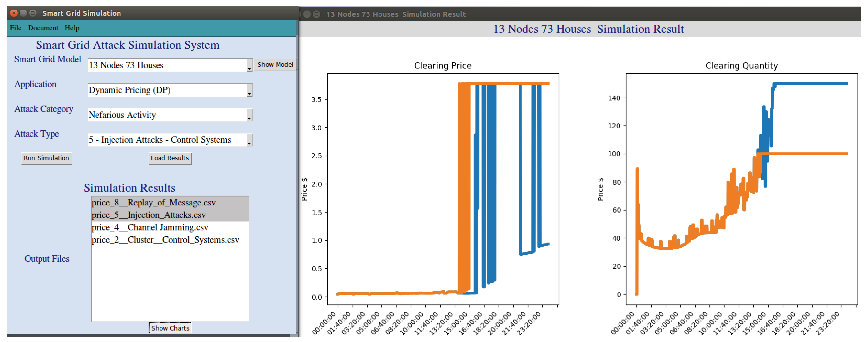Click the Attack Type label
The width and height of the screenshot is (868, 342).
36,134
